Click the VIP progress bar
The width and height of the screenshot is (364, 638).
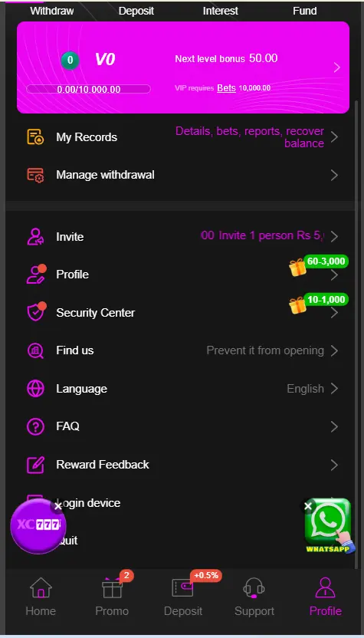pos(89,89)
